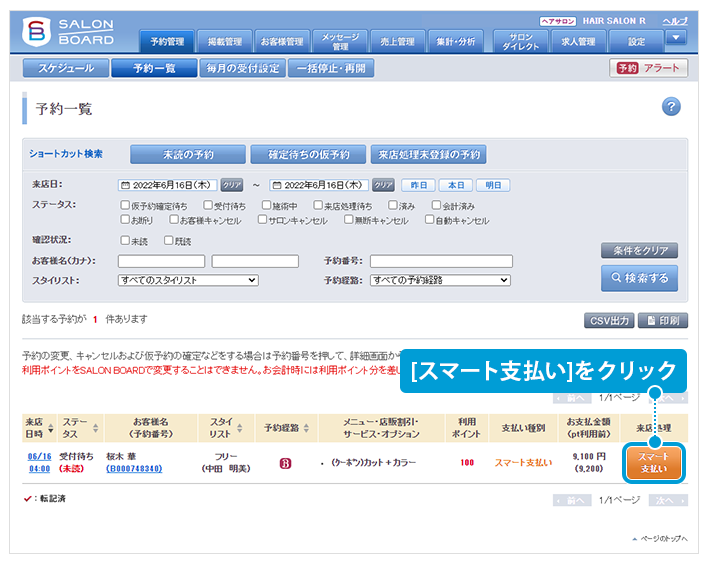Check 施術中 status checkbox
Viewport: 710px width, 563px height.
click(x=266, y=205)
